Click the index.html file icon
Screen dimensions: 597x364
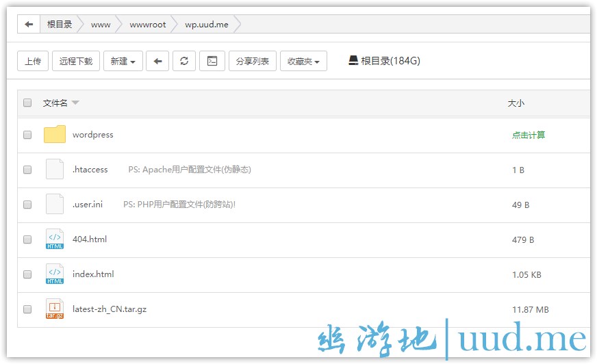[55, 274]
